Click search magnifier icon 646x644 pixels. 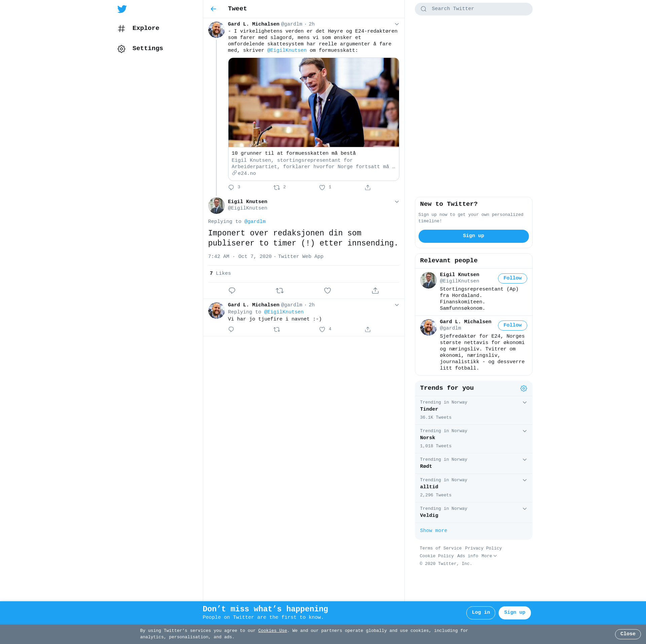click(x=424, y=9)
